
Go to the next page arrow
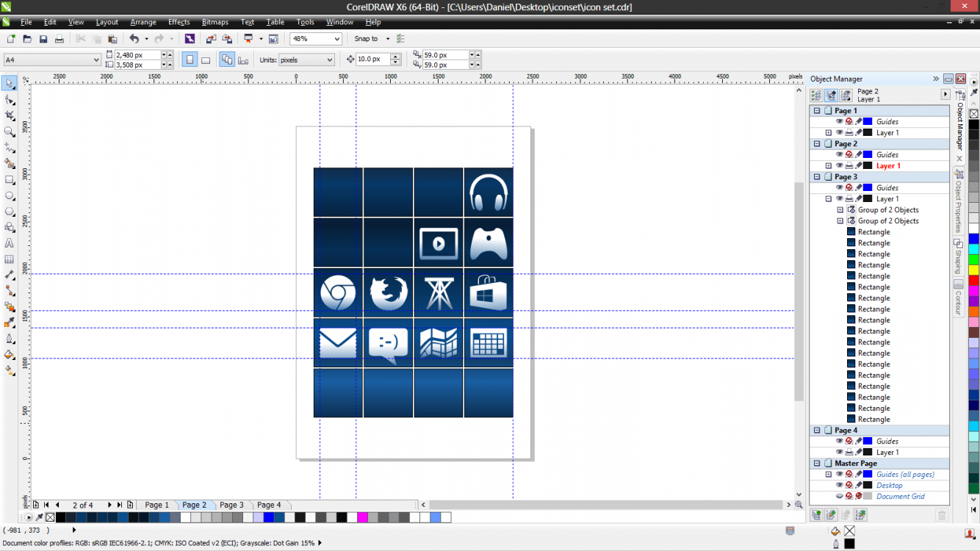pyautogui.click(x=109, y=505)
